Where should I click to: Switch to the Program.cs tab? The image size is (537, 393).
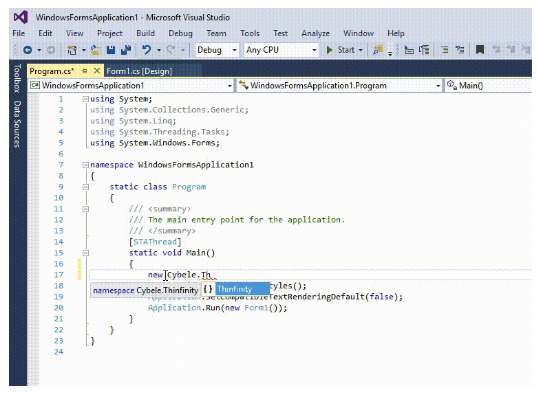tap(51, 71)
